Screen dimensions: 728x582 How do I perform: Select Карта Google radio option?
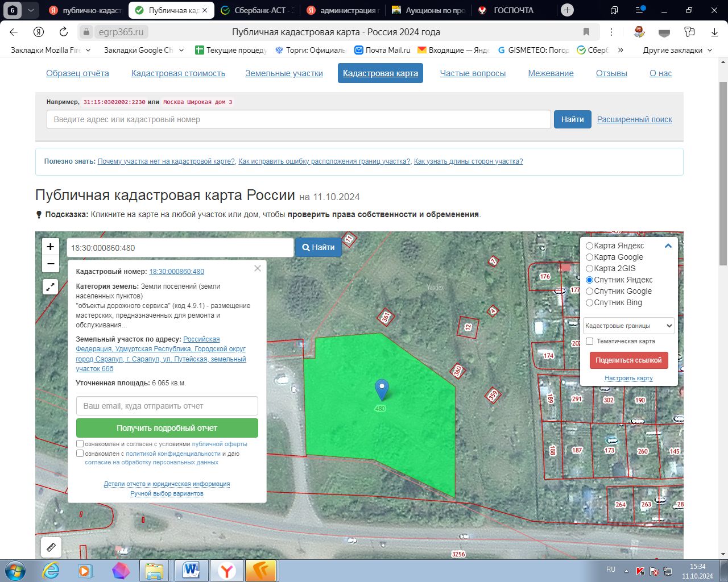tap(590, 257)
